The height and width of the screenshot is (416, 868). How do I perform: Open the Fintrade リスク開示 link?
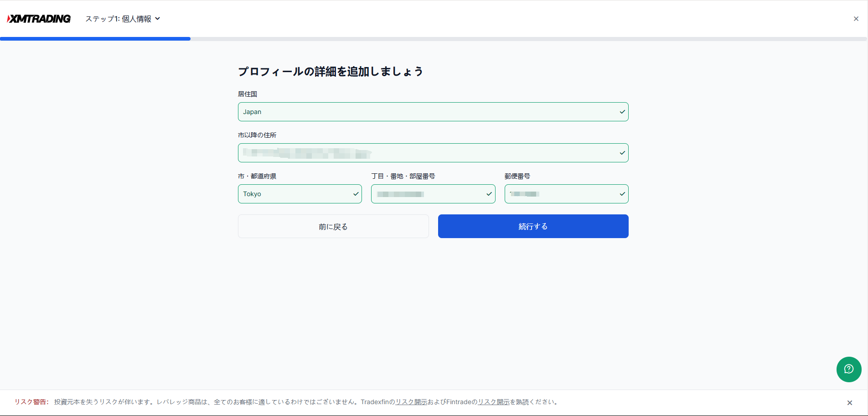coord(493,402)
